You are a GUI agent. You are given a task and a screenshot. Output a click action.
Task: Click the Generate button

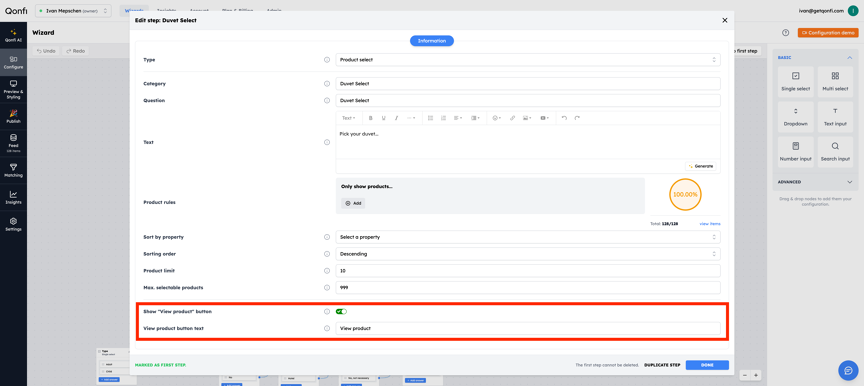[700, 166]
